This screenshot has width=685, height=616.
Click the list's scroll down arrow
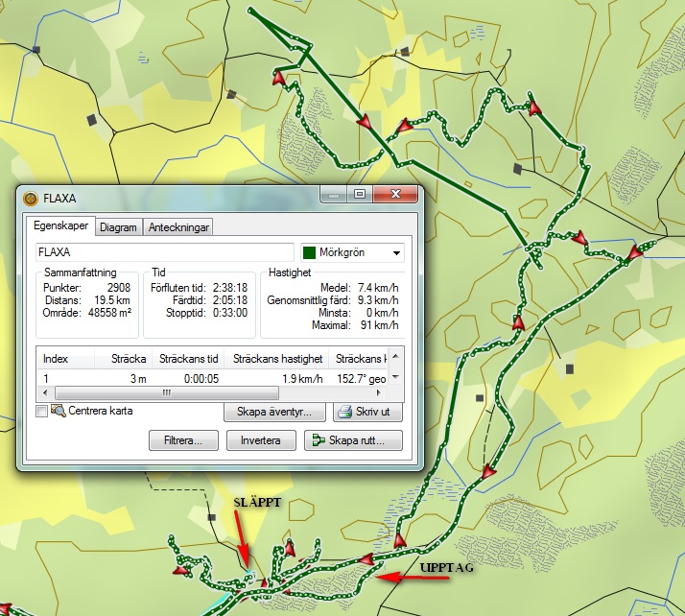click(x=392, y=378)
